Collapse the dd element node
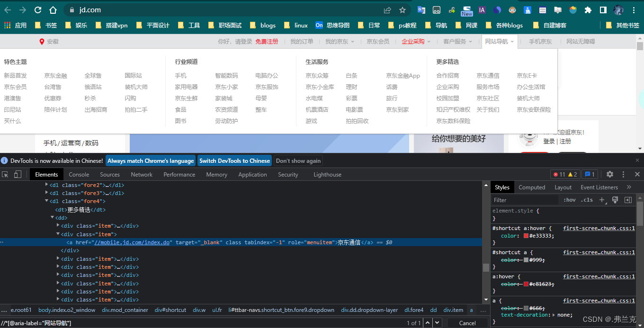 click(52, 218)
